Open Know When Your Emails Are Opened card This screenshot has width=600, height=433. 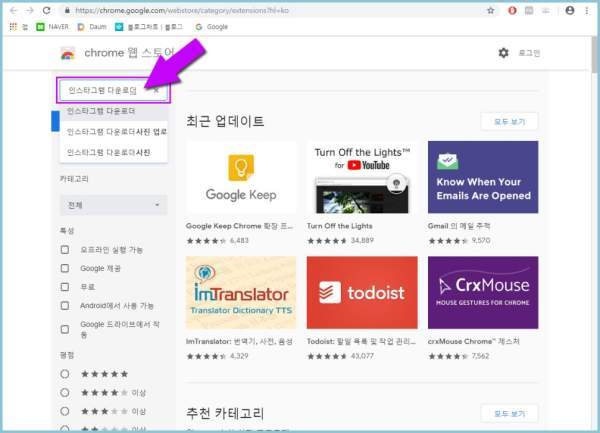coord(483,177)
